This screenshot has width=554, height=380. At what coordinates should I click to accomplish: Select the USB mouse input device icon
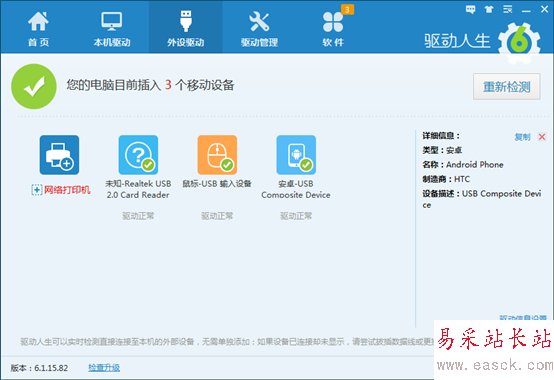[217, 155]
